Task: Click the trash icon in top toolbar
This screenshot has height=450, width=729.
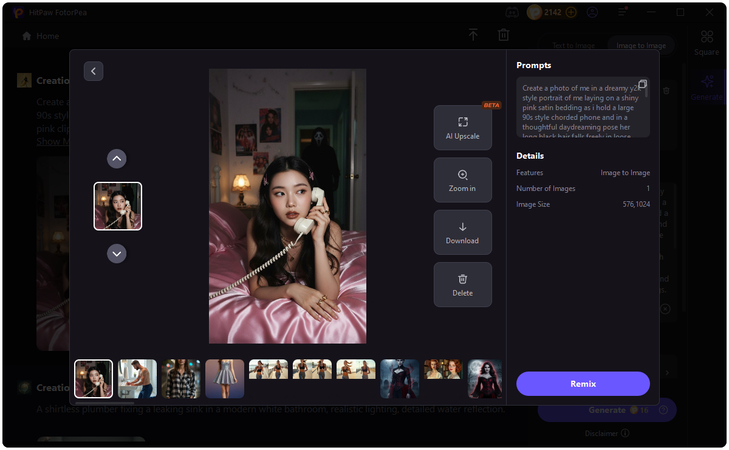Action: click(x=504, y=34)
